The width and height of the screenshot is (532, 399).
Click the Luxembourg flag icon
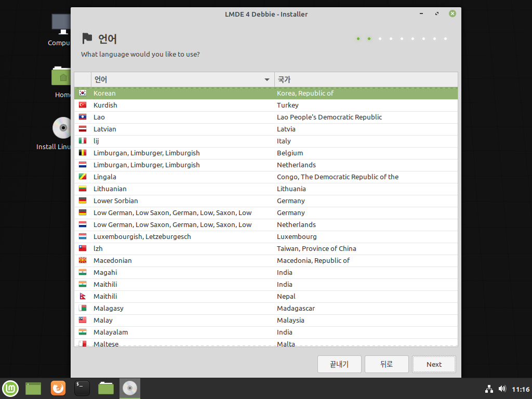click(x=83, y=236)
